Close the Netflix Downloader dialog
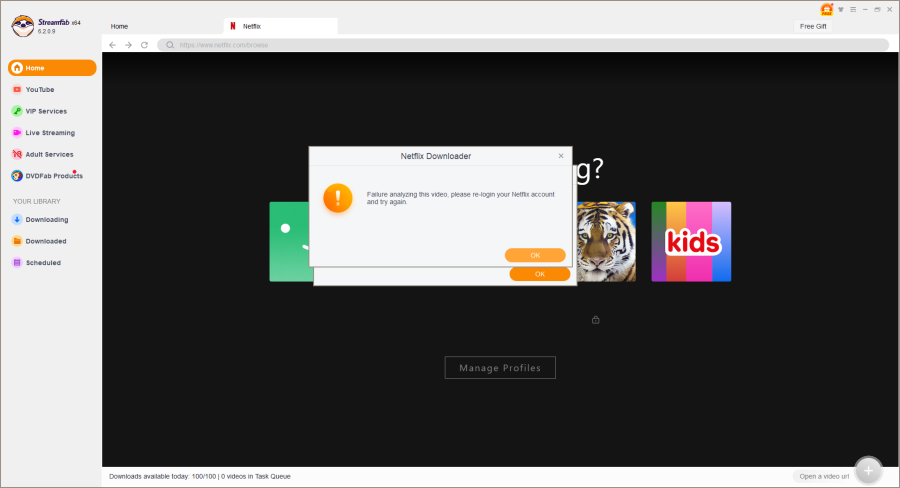 (561, 156)
